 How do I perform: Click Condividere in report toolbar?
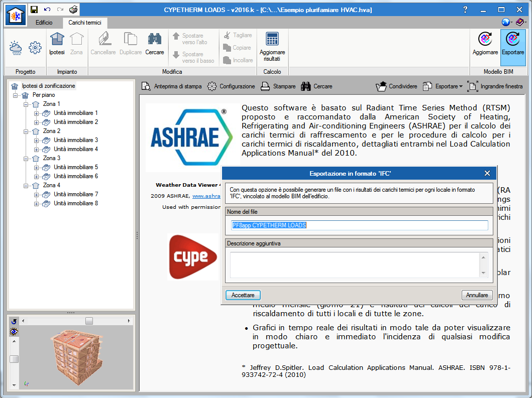397,86
